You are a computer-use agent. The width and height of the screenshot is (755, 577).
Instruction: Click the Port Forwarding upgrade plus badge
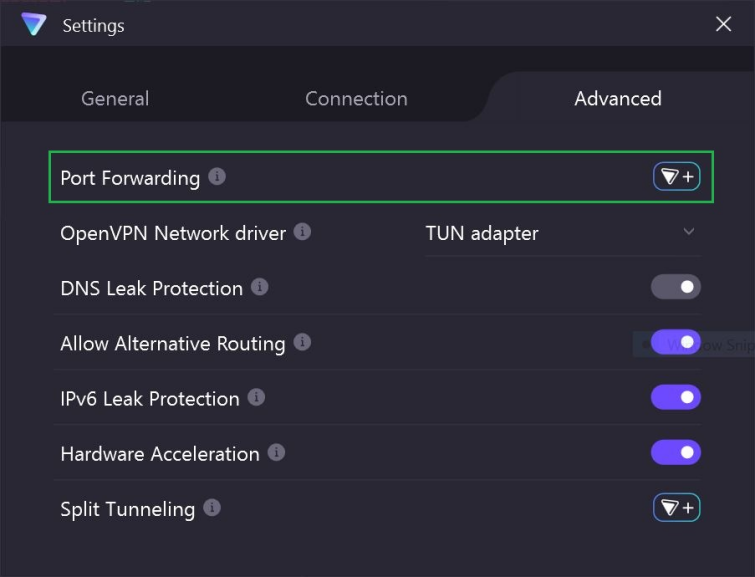click(677, 177)
